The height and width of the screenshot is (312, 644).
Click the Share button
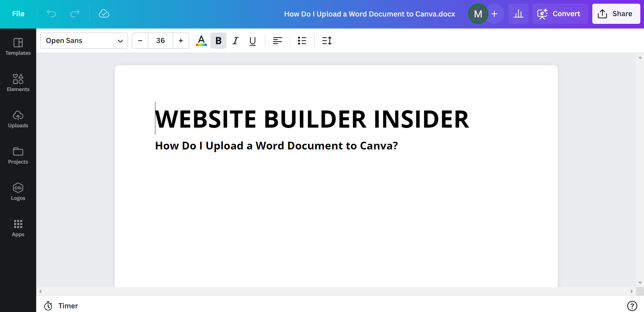click(616, 14)
